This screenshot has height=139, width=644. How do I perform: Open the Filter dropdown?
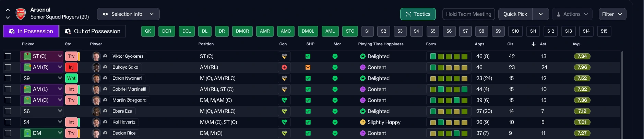tap(612, 14)
